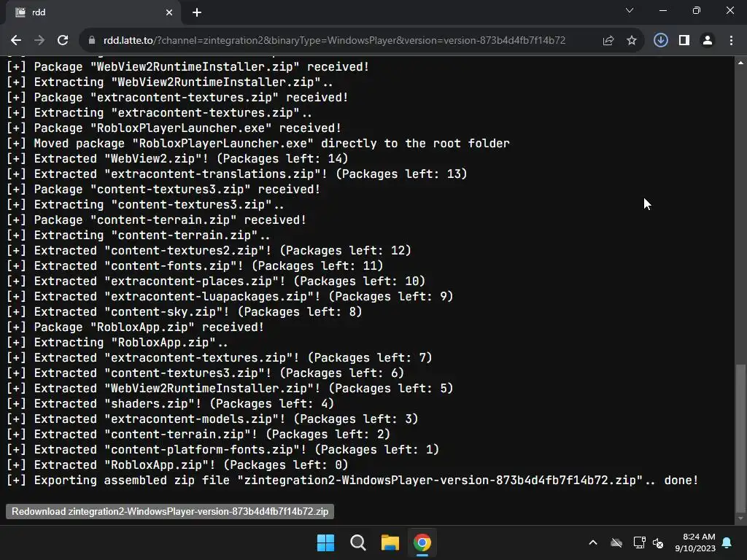
Task: Restore down the Chrome window
Action: tap(697, 10)
